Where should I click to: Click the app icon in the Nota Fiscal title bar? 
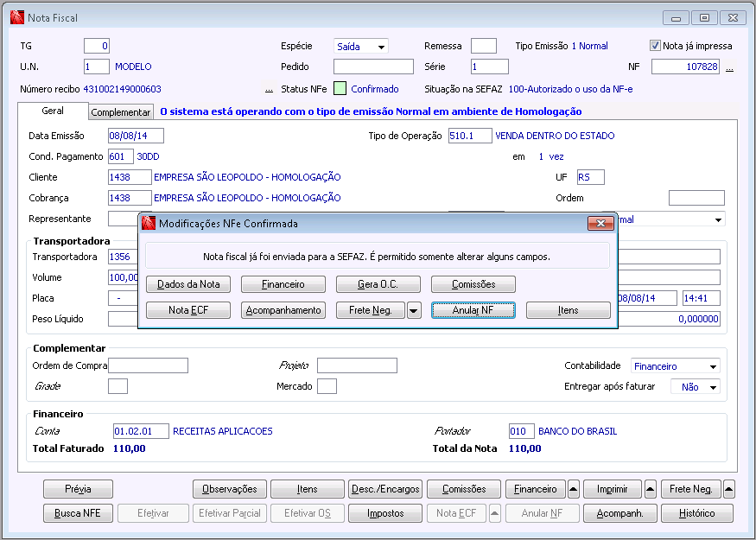pos(16,17)
